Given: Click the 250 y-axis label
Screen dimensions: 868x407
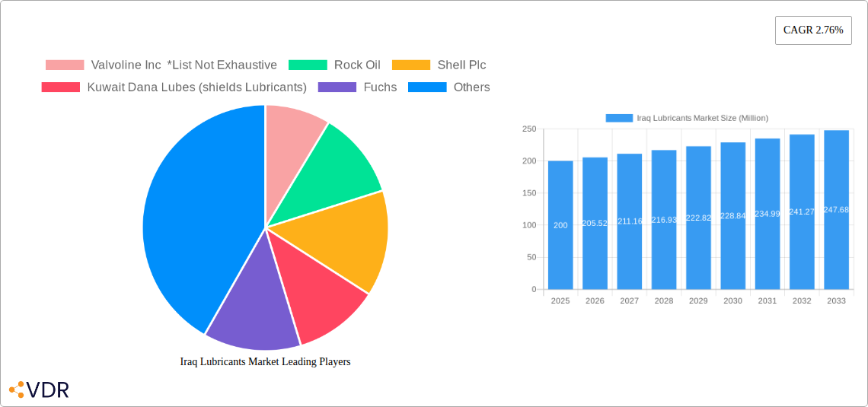Looking at the screenshot, I should (x=529, y=129).
